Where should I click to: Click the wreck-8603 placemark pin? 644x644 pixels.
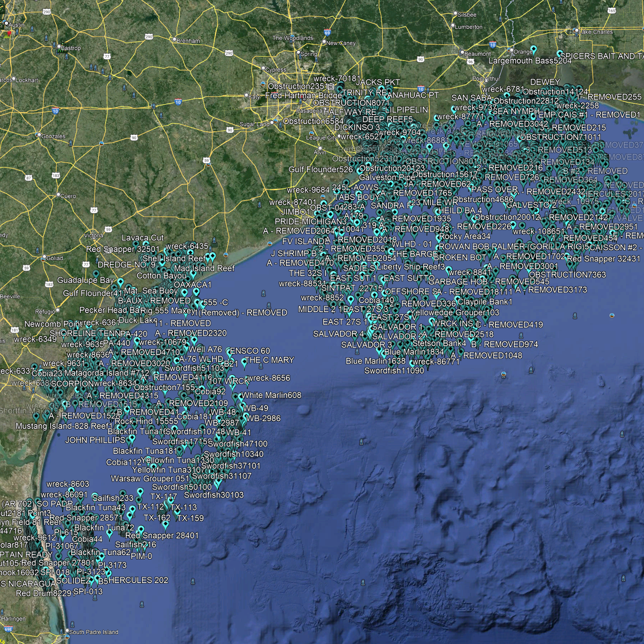(x=71, y=491)
